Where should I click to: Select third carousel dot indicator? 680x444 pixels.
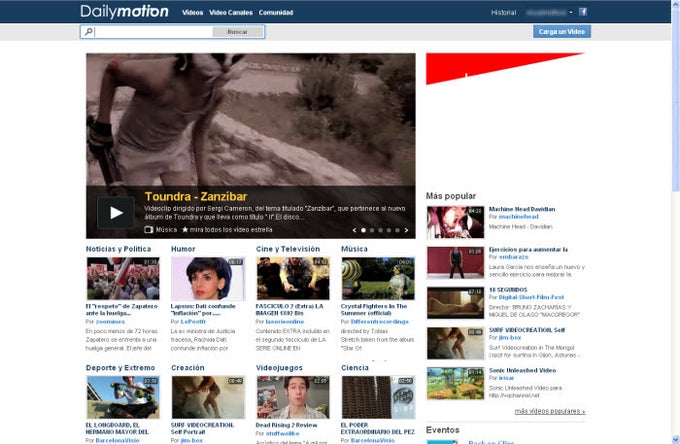tap(380, 230)
